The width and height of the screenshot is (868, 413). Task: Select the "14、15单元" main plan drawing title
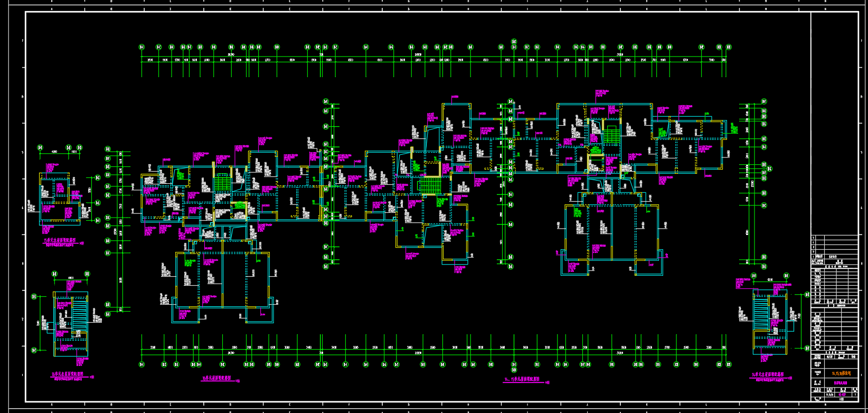click(523, 379)
